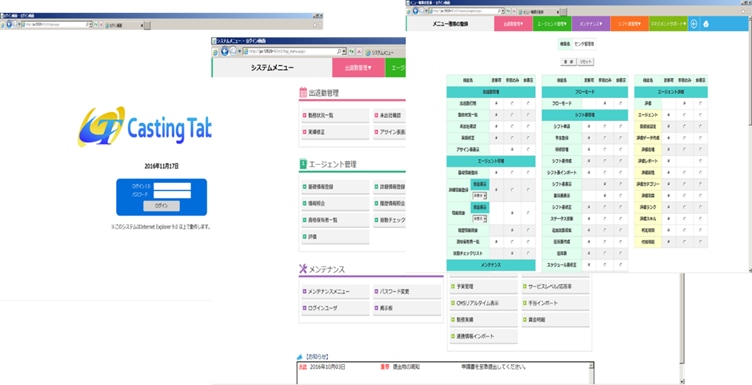Screen dimensions: 752x385
Task: Click the circled plus icon in the header
Action: 693,23
